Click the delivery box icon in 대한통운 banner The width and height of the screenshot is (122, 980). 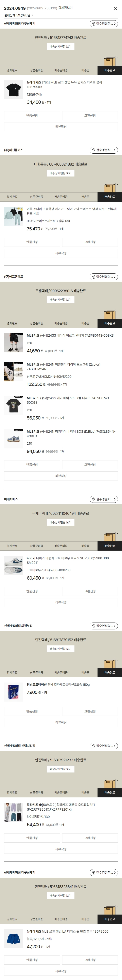coord(109,187)
